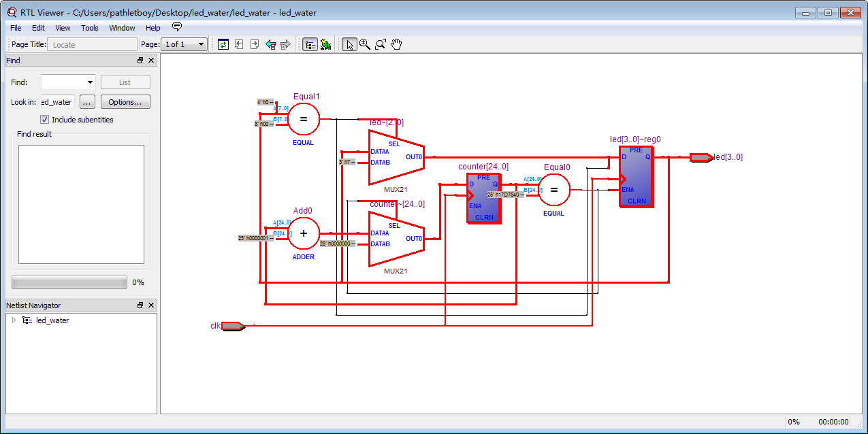
Task: Click the ADDER label under Add0
Action: coord(304,257)
